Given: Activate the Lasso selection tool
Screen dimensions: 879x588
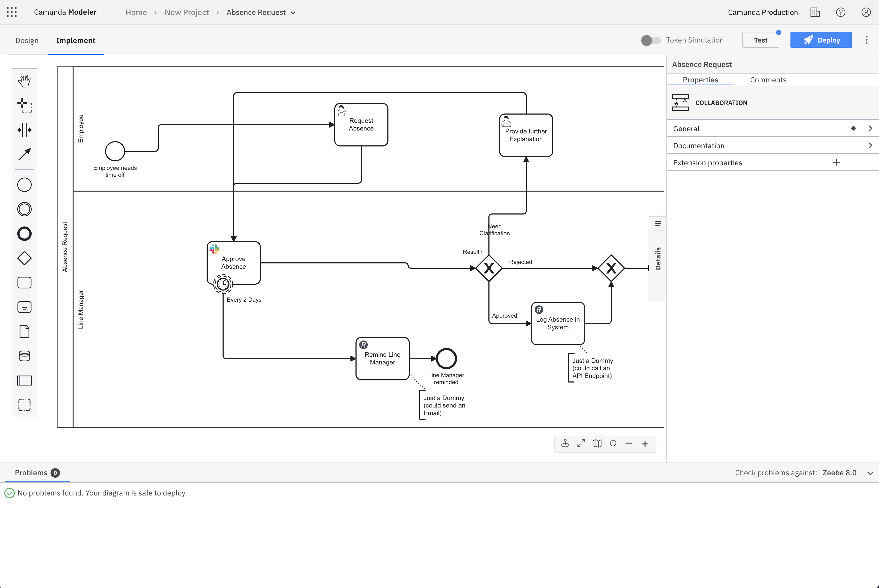Looking at the screenshot, I should (x=24, y=105).
